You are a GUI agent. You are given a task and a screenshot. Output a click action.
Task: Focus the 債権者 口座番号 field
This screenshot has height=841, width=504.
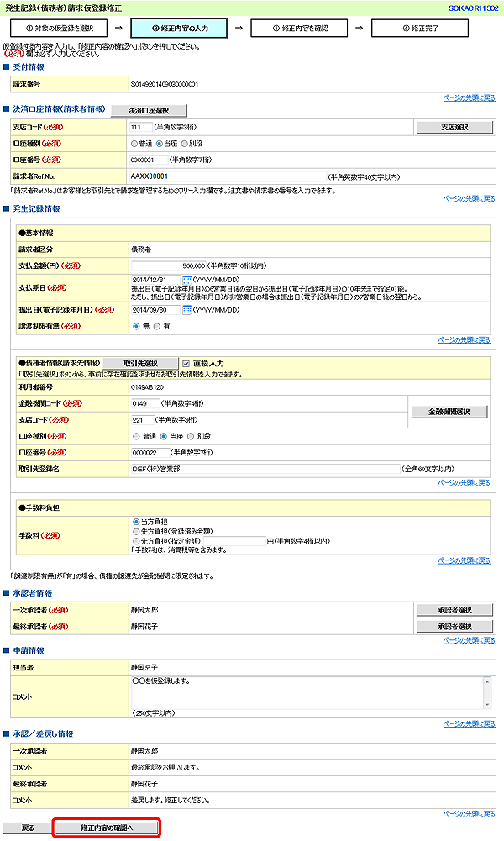click(150, 453)
